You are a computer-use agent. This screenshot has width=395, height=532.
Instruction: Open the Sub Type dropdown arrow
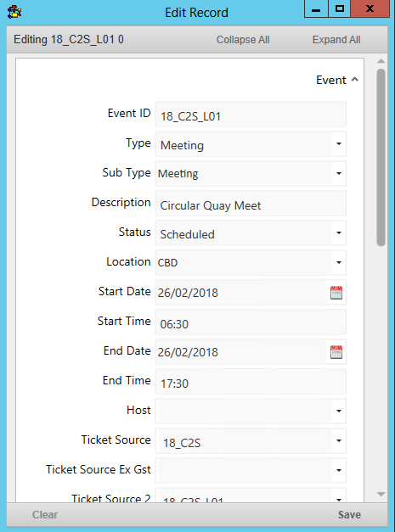click(x=339, y=173)
